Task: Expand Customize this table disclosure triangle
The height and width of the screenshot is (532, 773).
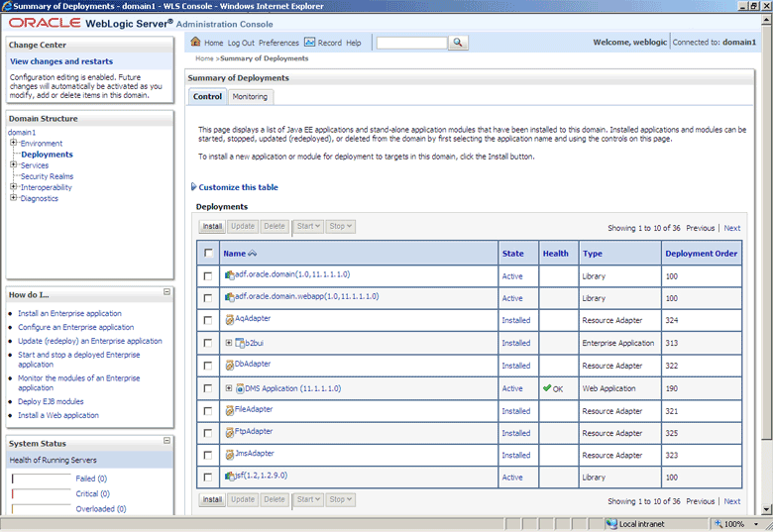Action: 193,186
